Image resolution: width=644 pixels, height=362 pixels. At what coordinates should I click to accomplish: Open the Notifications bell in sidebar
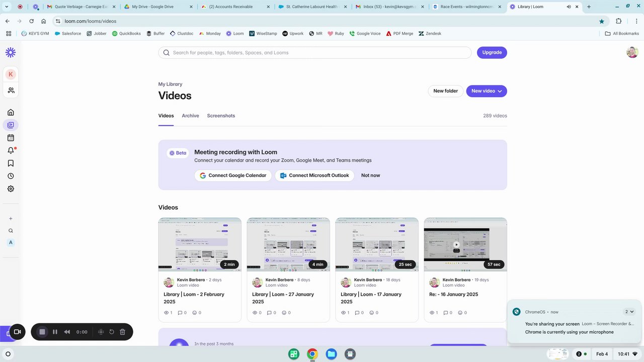click(11, 150)
